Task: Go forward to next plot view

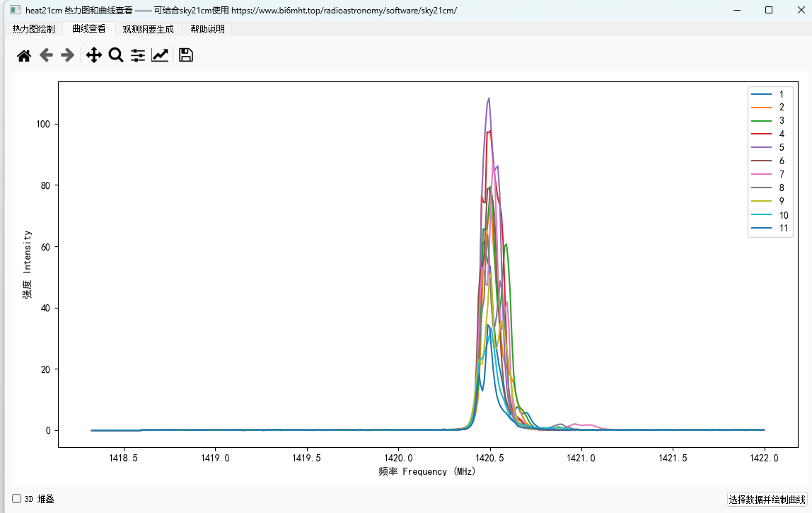Action: pos(68,55)
